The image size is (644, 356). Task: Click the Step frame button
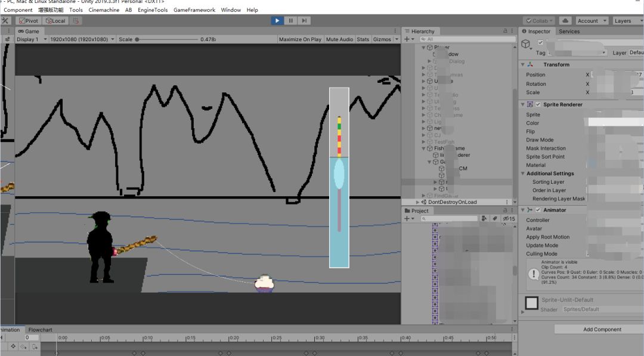304,20
